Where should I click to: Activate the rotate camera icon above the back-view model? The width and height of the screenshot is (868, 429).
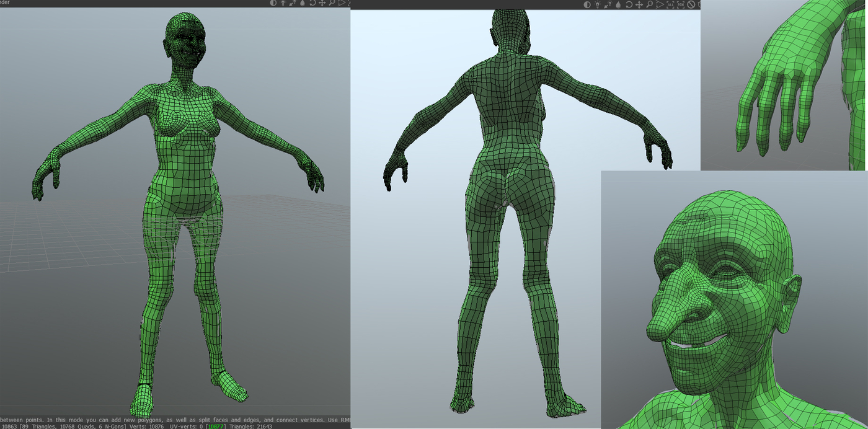[x=629, y=4]
